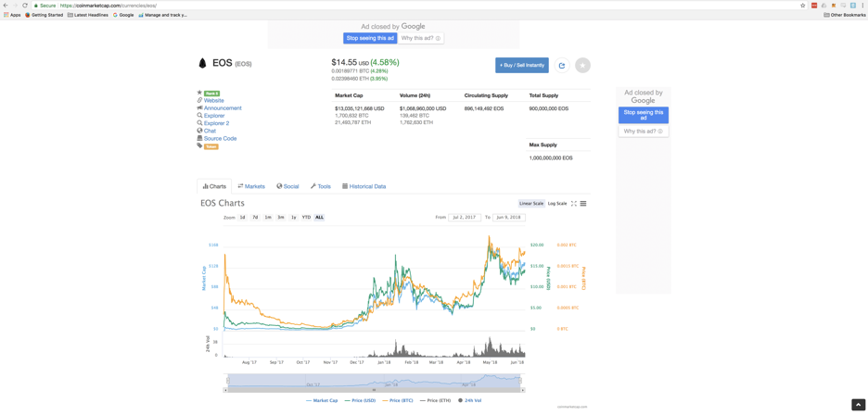Click the address bar URL

108,5
